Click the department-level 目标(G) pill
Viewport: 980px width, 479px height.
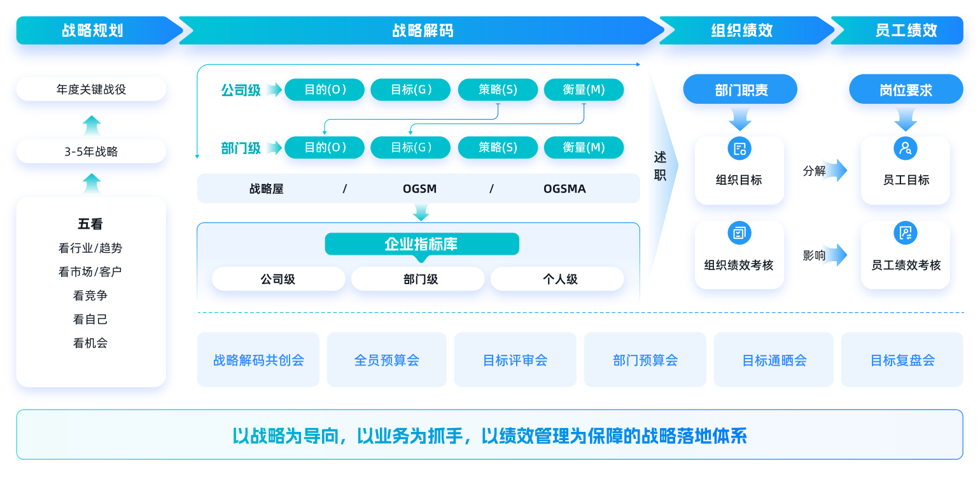point(410,148)
